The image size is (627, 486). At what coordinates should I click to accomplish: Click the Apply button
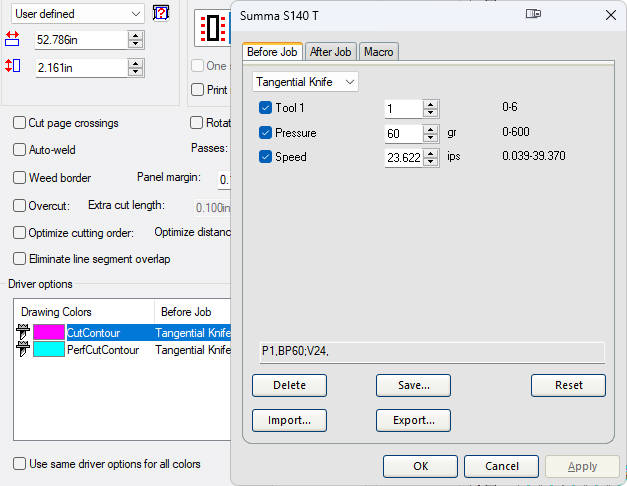coord(582,466)
